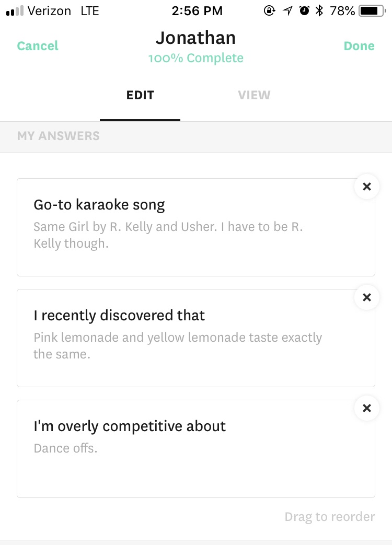Edit the pink lemonade answer text
This screenshot has width=392, height=545.
point(178,346)
